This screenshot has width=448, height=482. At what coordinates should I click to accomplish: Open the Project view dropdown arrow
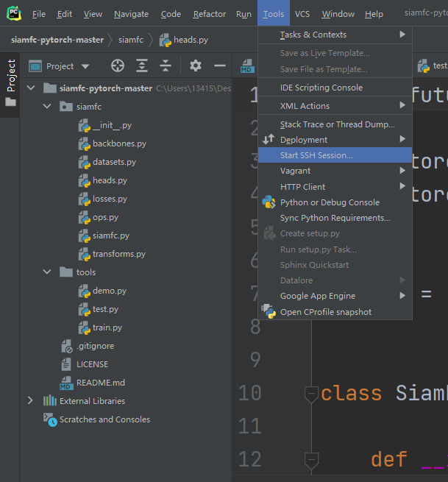pyautogui.click(x=85, y=66)
